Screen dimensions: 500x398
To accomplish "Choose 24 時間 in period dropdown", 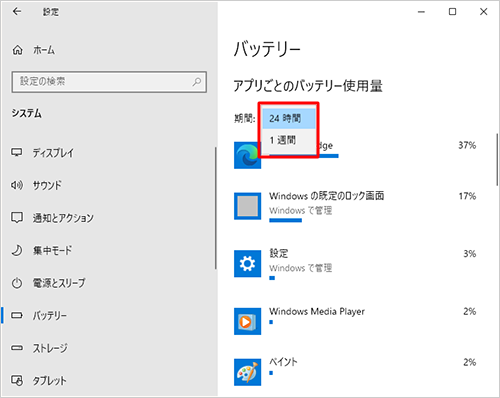I will pyautogui.click(x=289, y=118).
